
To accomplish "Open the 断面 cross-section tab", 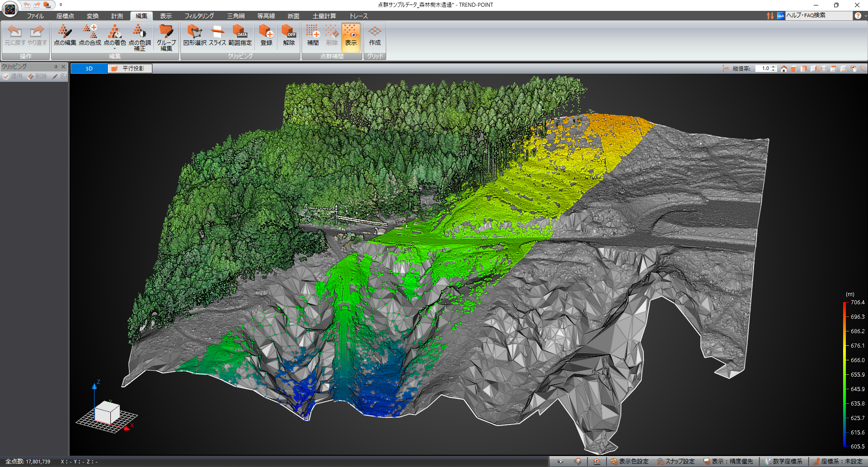I will coord(294,16).
